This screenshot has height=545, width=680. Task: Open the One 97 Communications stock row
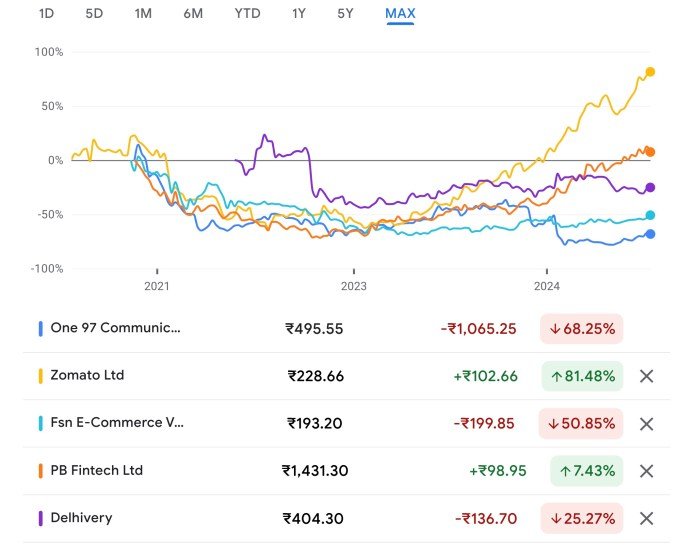tap(116, 328)
